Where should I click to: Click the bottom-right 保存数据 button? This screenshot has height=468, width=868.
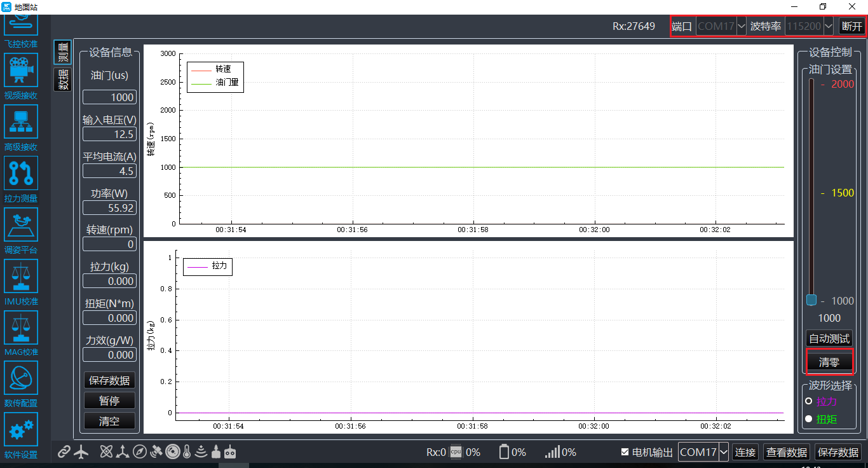838,452
